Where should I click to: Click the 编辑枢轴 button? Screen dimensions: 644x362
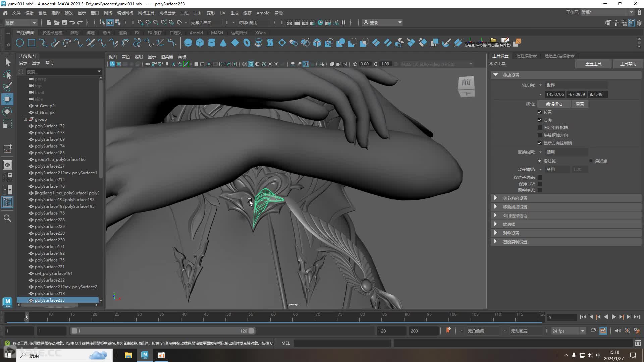coord(554,104)
